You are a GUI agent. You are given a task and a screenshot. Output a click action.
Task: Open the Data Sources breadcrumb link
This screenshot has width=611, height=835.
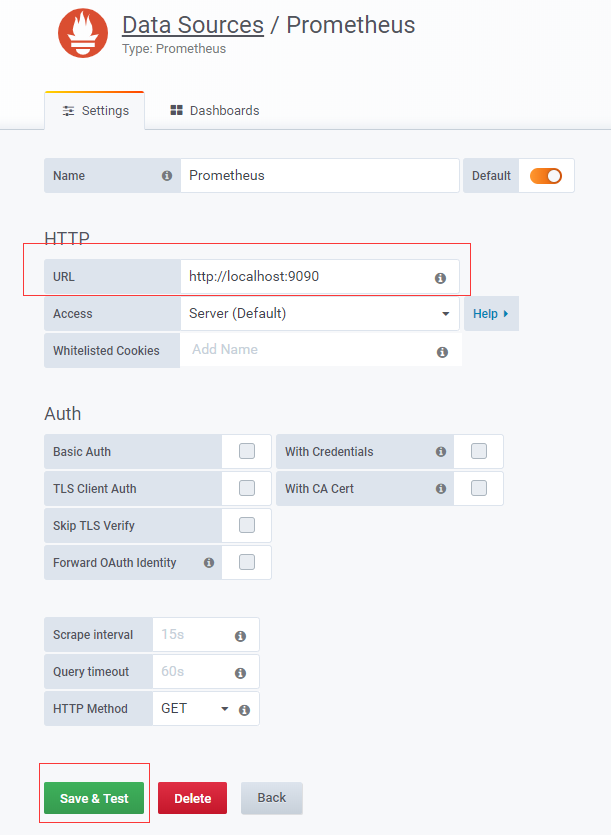pyautogui.click(x=193, y=25)
